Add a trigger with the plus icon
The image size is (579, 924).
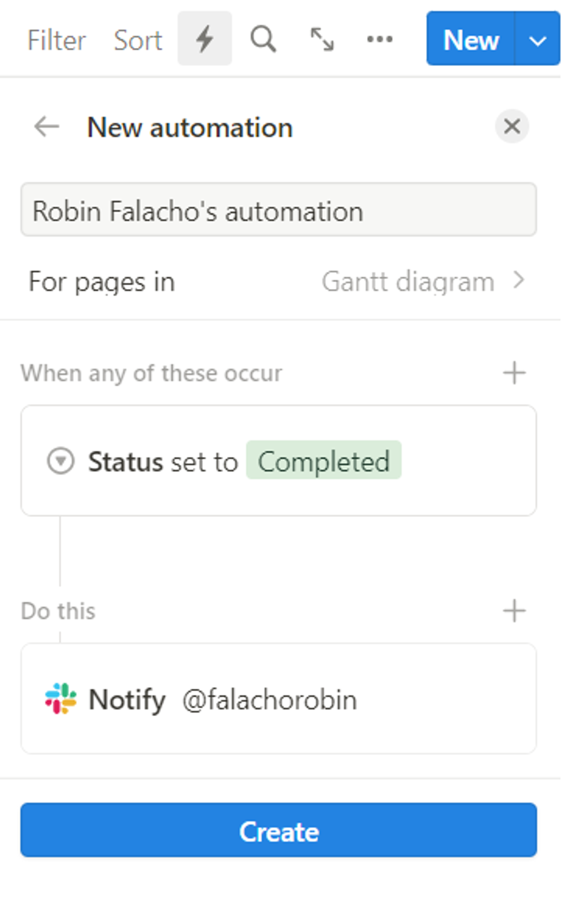tap(514, 373)
